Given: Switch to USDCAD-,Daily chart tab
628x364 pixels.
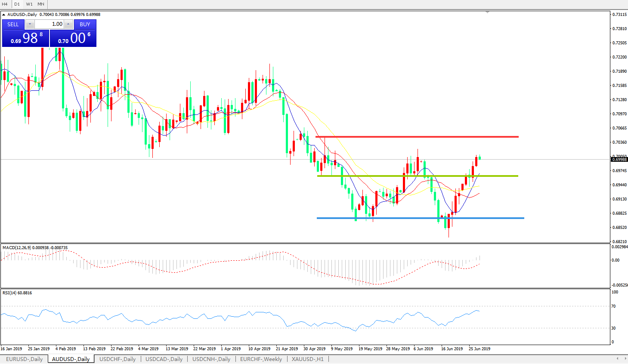Looking at the screenshot, I should click(x=164, y=359).
